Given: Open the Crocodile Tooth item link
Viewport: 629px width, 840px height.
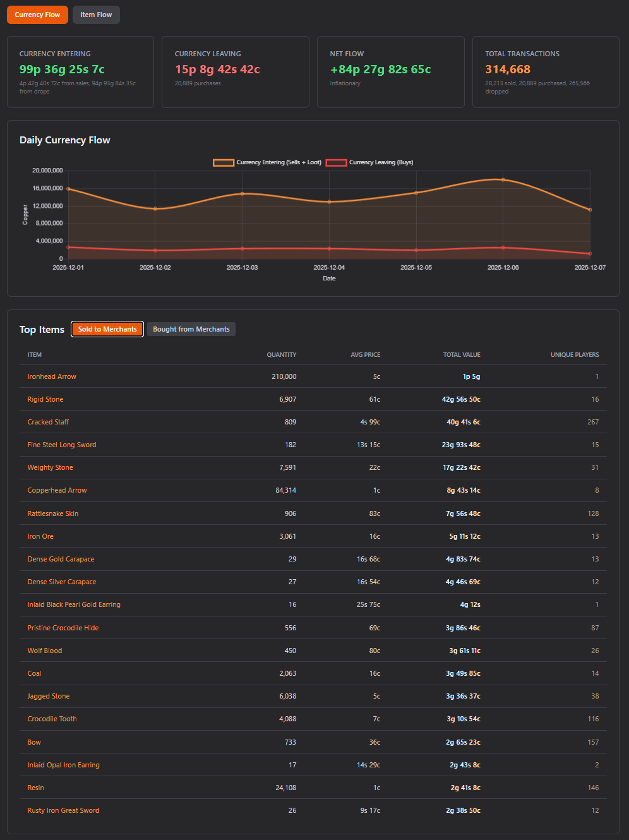Looking at the screenshot, I should pyautogui.click(x=52, y=719).
